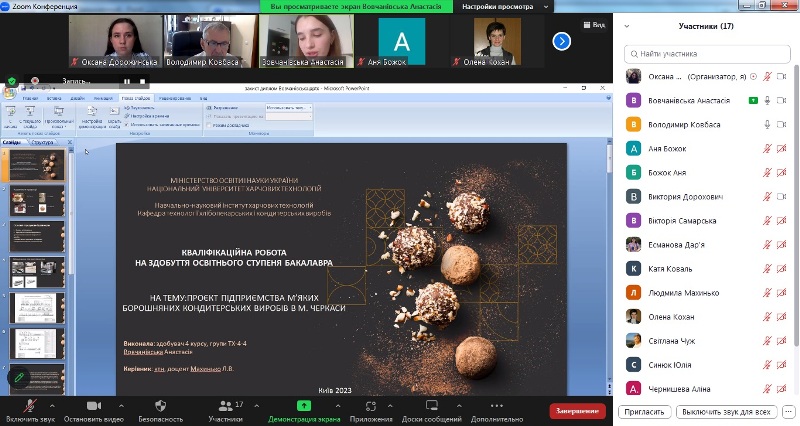800x426 pixels.
Task: Open the three-dots menu in participants panel
Action: pyautogui.click(x=789, y=412)
